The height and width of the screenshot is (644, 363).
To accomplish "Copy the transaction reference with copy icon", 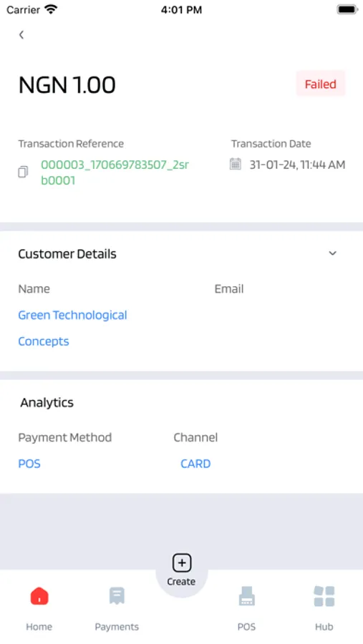I will 23,172.
